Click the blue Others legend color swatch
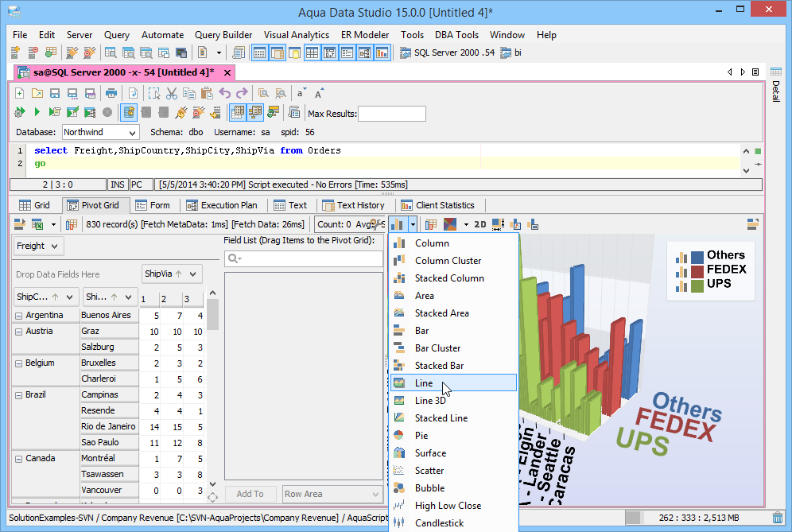792x532 pixels. [x=697, y=257]
